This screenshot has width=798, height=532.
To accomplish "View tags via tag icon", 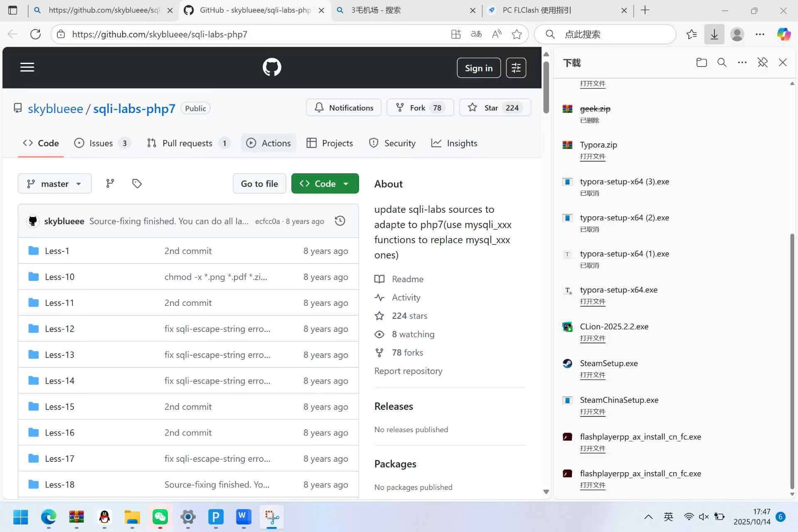I will pos(137,183).
